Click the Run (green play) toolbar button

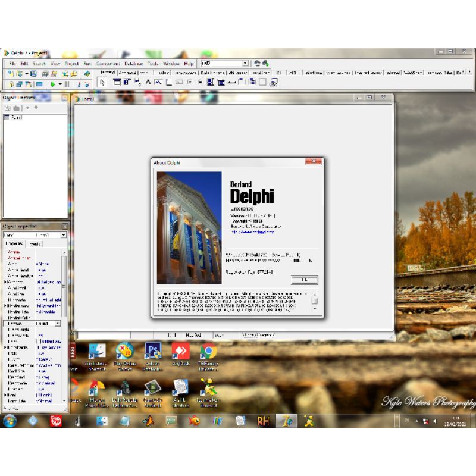coord(53,84)
